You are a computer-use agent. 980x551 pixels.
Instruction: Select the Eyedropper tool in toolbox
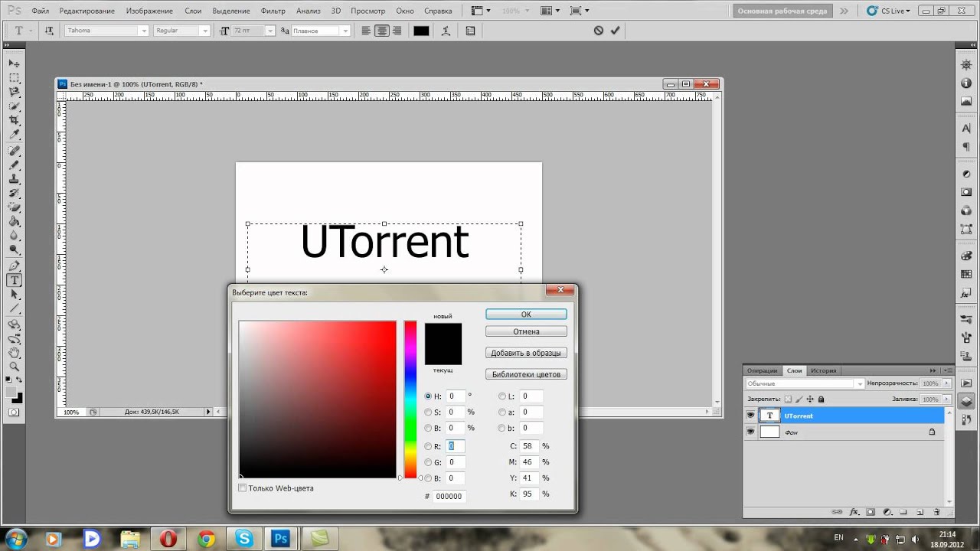click(15, 135)
